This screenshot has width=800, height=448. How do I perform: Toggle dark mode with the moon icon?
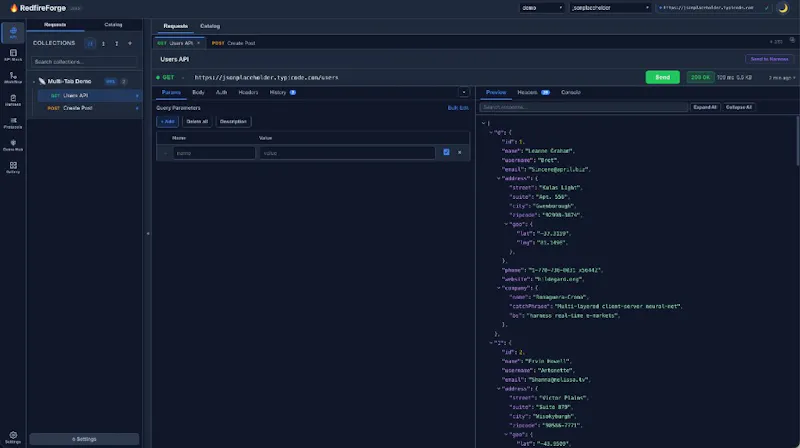[x=783, y=8]
